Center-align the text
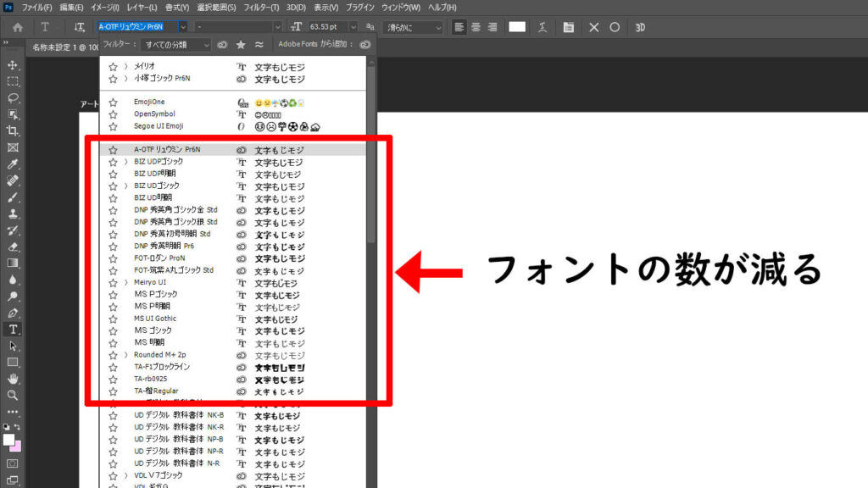The width and height of the screenshot is (868, 488). [476, 27]
